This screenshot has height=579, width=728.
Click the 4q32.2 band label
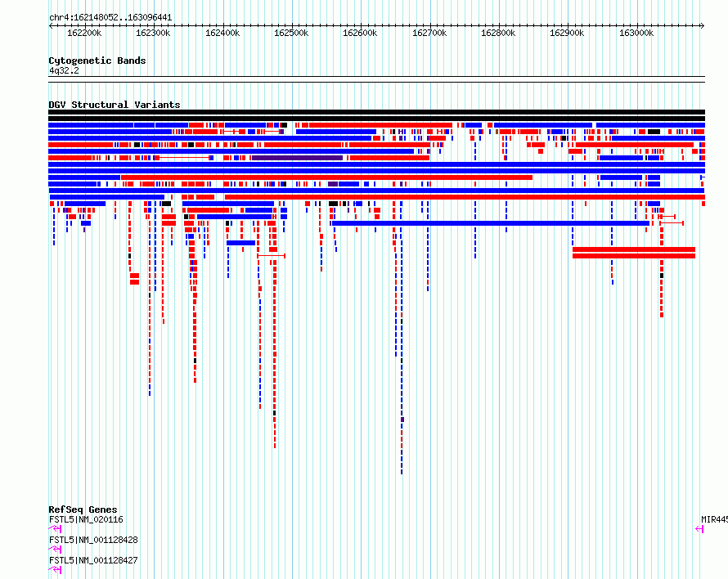pyautogui.click(x=64, y=70)
